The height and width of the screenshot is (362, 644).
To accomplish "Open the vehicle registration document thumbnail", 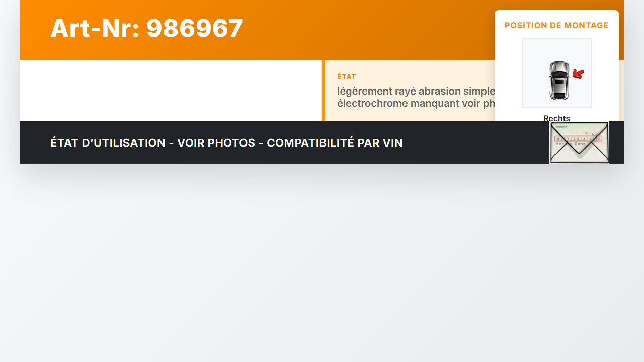I will (x=579, y=143).
